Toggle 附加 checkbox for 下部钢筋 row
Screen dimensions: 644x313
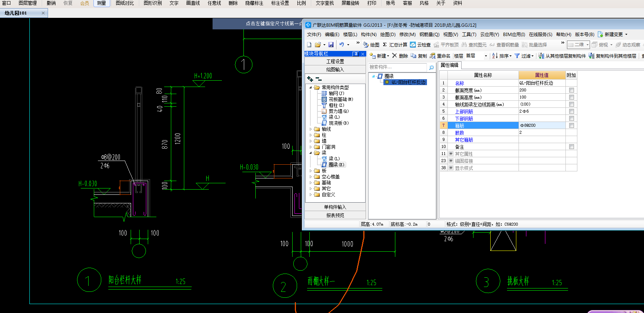point(571,118)
